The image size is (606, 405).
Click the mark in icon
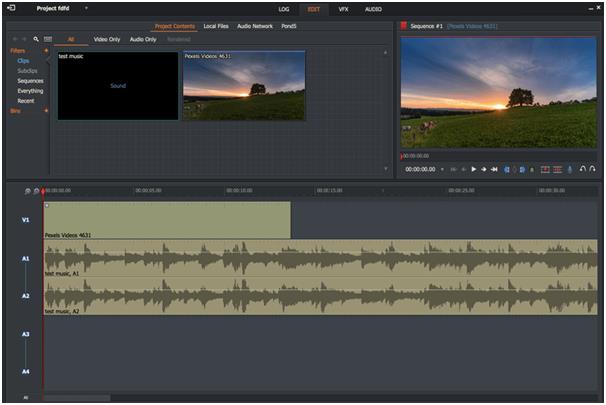pyautogui.click(x=507, y=169)
